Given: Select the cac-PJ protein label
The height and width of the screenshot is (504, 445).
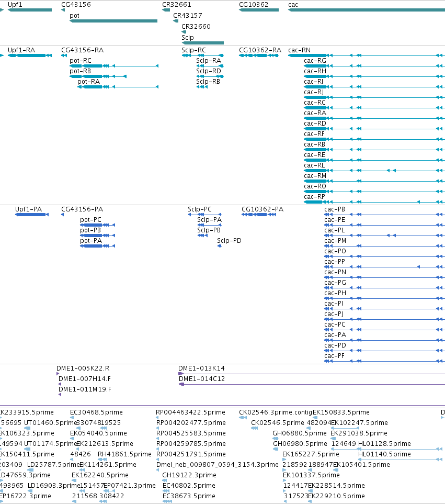Looking at the screenshot, I should point(334,313).
